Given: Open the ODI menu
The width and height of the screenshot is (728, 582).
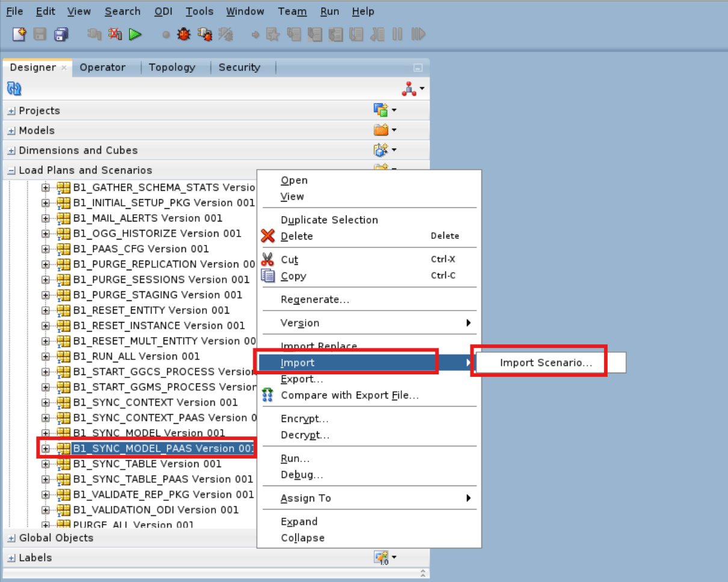Looking at the screenshot, I should pos(163,11).
